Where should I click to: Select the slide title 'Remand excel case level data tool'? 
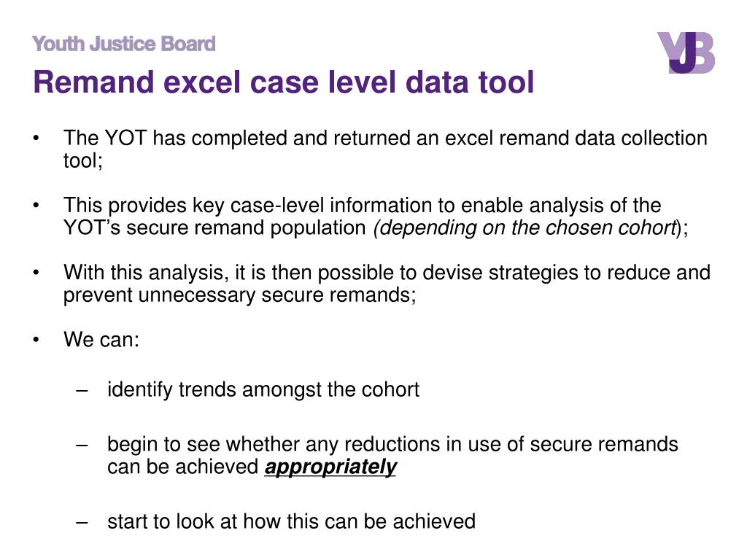283,82
